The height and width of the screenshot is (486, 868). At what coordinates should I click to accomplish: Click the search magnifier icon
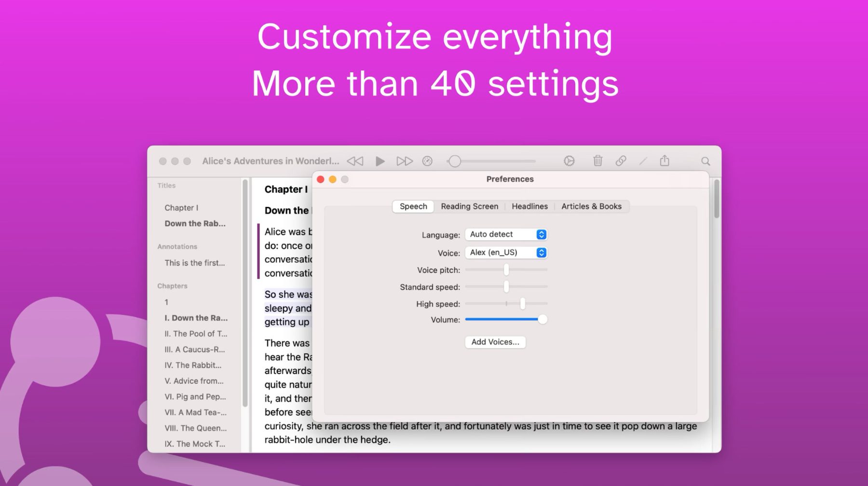(705, 162)
